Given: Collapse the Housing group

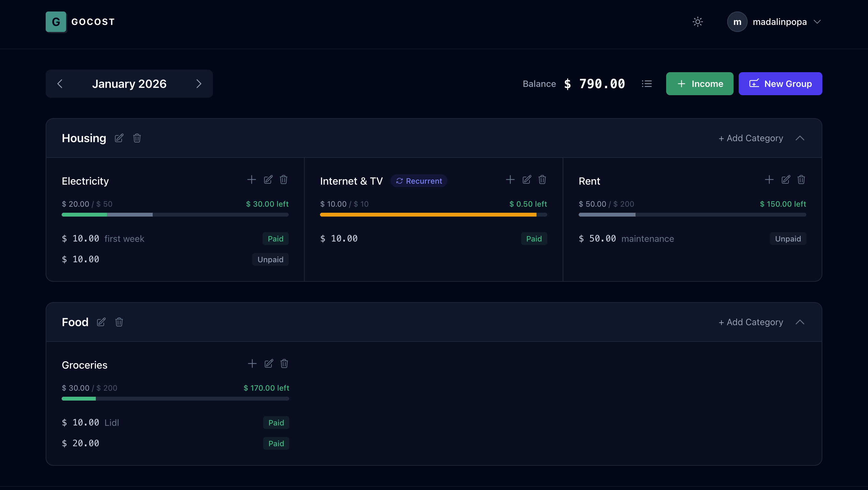Looking at the screenshot, I should coord(800,138).
